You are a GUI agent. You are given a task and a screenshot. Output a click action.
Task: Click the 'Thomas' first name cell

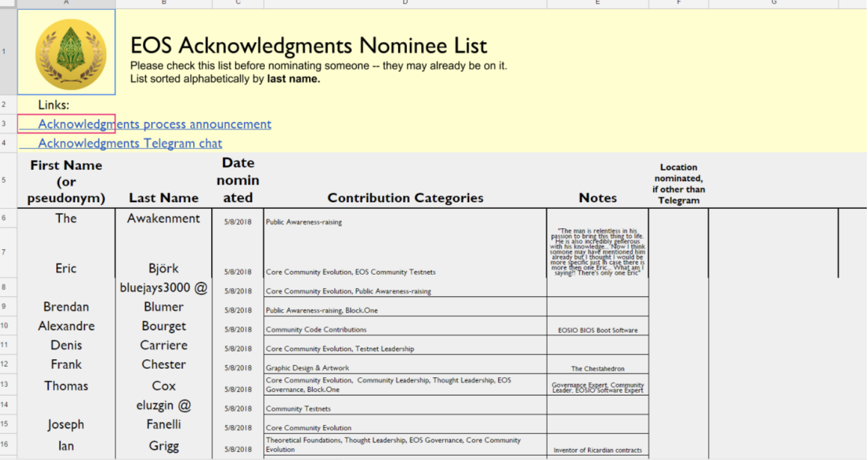point(66,386)
